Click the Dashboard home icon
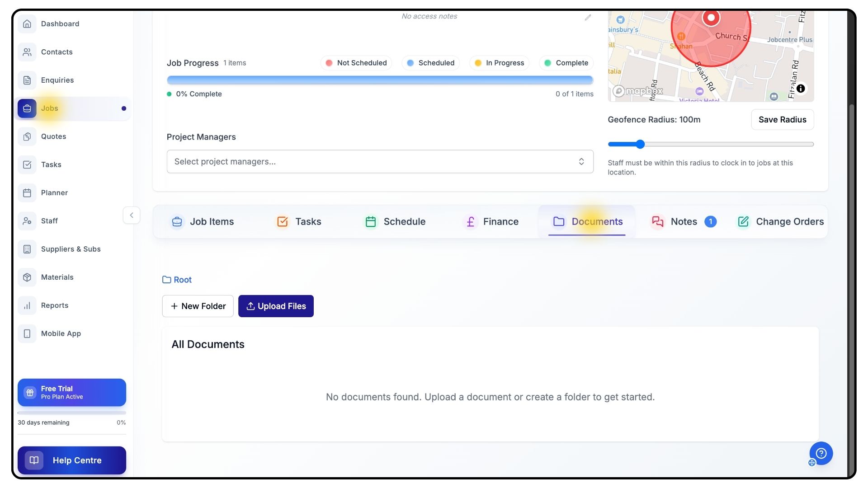Image resolution: width=868 pixels, height=488 pixels. pyautogui.click(x=27, y=24)
